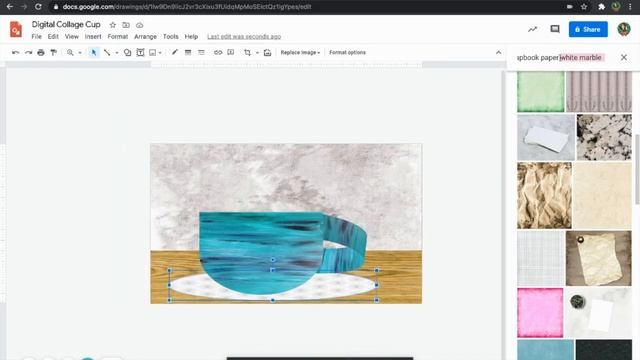Viewport: 640px width, 360px height.
Task: Open the Help menu
Action: (x=191, y=37)
